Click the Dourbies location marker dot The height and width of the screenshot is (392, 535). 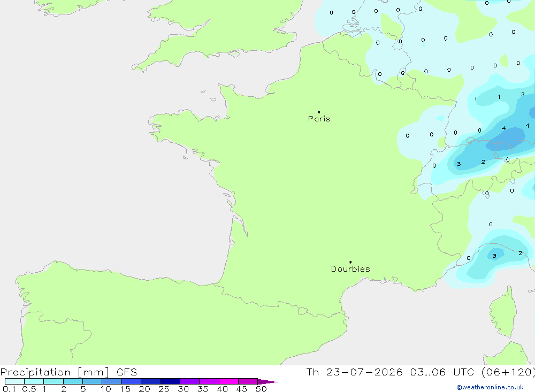point(350,262)
